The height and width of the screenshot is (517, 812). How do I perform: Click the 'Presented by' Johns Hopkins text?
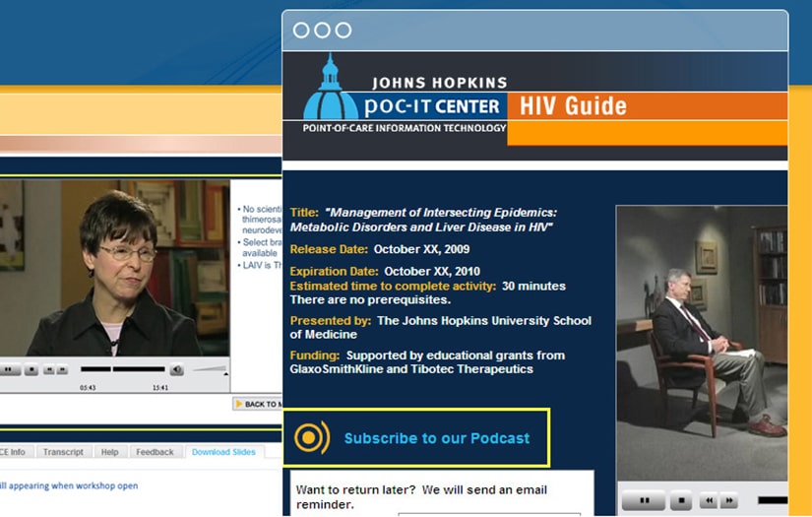click(441, 327)
